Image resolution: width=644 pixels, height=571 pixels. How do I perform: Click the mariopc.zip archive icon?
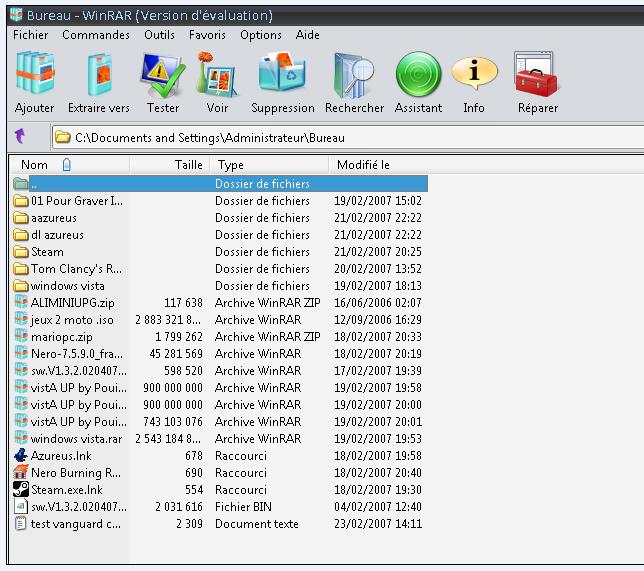[21, 336]
